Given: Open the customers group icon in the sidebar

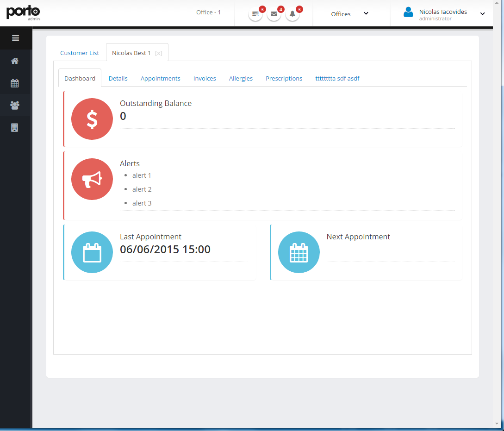Looking at the screenshot, I should (15, 105).
